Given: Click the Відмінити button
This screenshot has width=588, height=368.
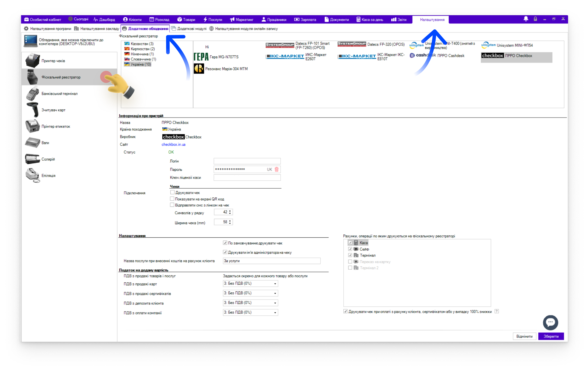Looking at the screenshot, I should coord(524,336).
